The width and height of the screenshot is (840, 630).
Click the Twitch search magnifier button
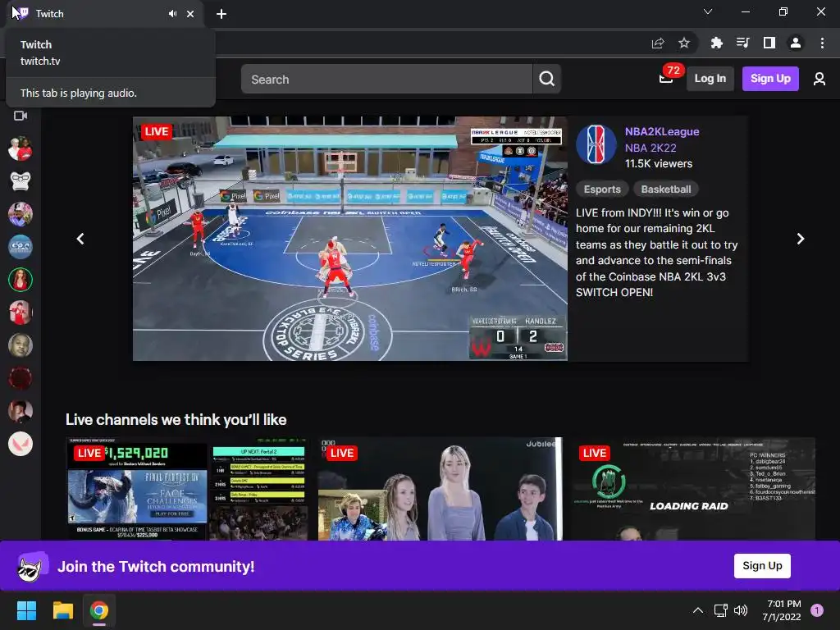point(546,79)
